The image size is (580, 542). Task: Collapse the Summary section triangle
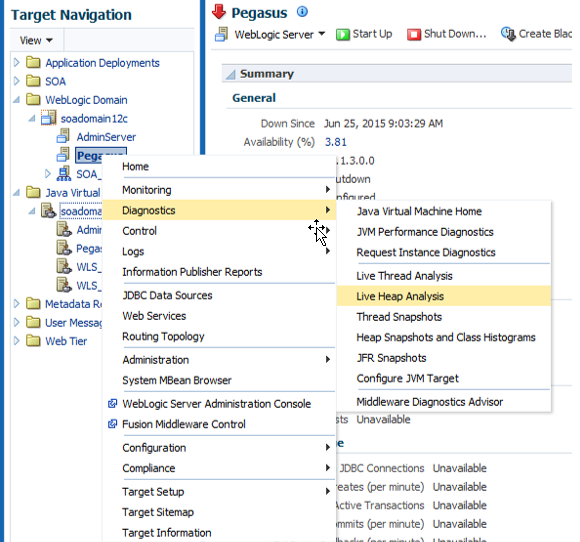[x=230, y=74]
